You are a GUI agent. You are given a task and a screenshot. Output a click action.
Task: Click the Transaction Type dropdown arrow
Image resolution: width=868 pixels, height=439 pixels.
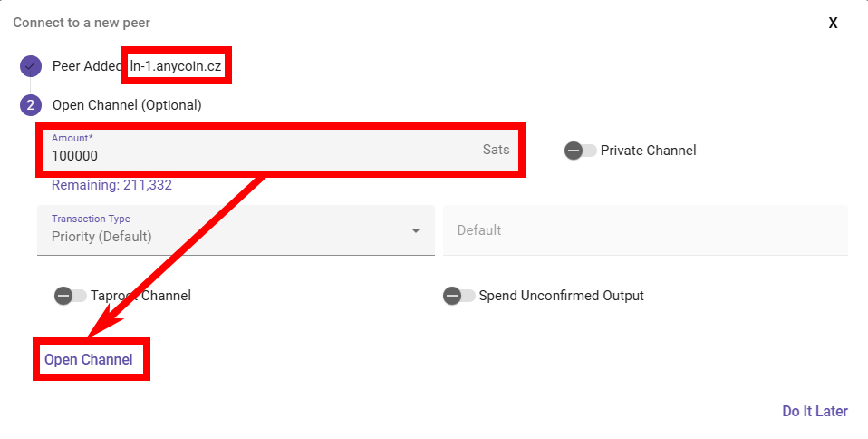coord(416,230)
